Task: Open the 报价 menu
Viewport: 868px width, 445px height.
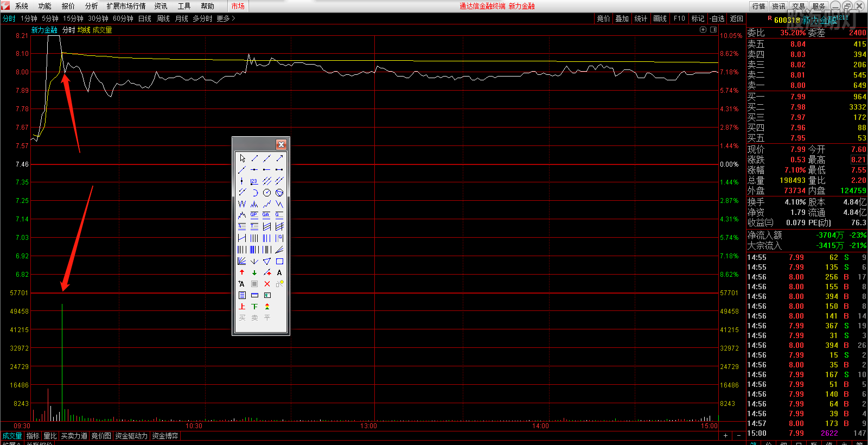Action: point(68,6)
